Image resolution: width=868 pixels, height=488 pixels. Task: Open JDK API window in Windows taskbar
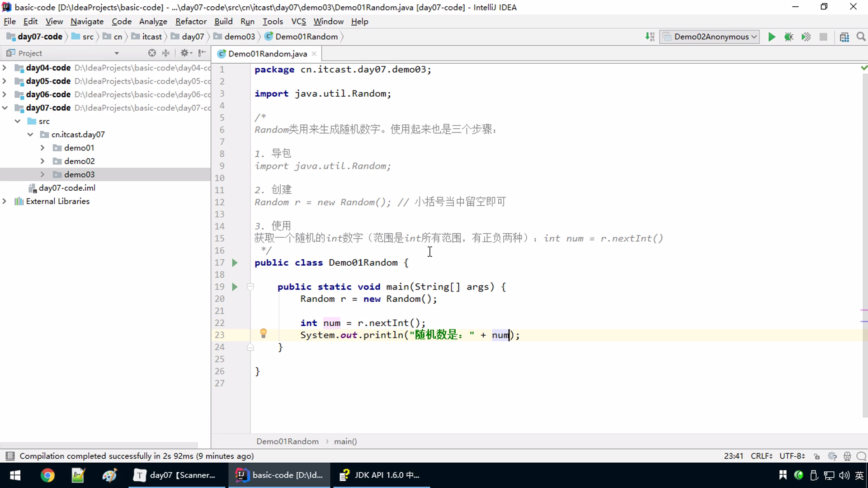381,475
